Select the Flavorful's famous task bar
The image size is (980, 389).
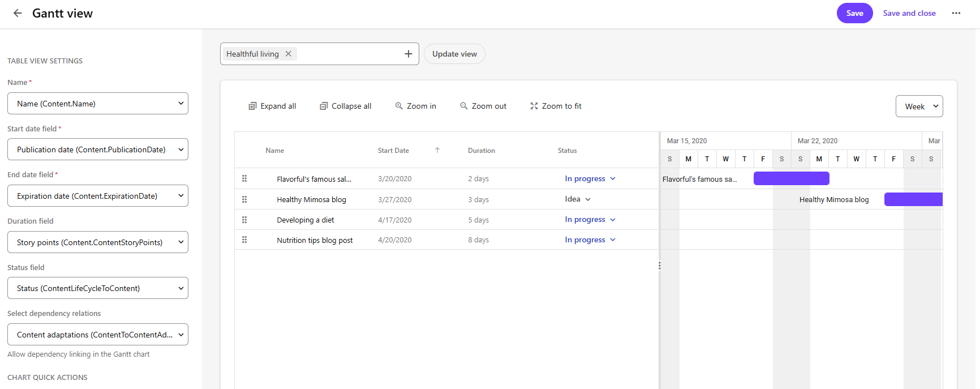tap(792, 178)
